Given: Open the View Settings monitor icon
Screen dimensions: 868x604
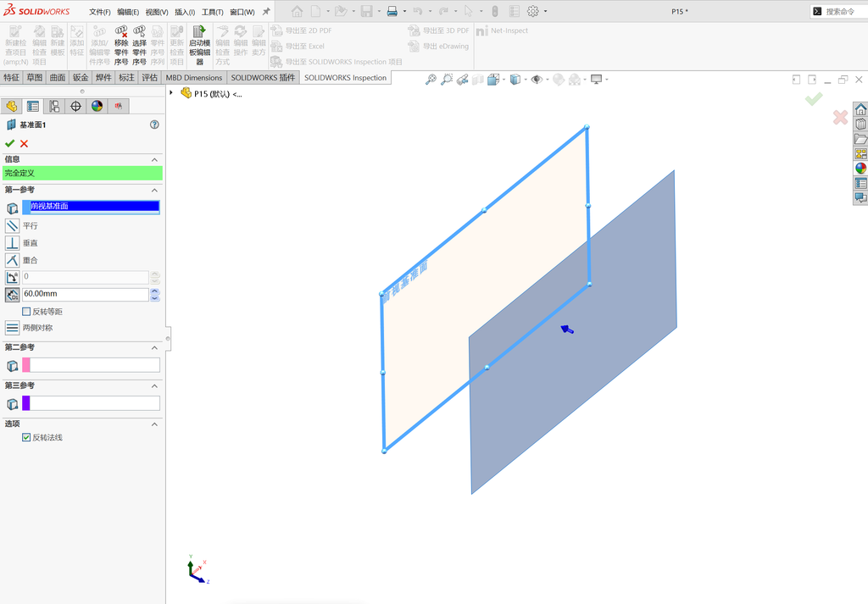Looking at the screenshot, I should click(596, 80).
